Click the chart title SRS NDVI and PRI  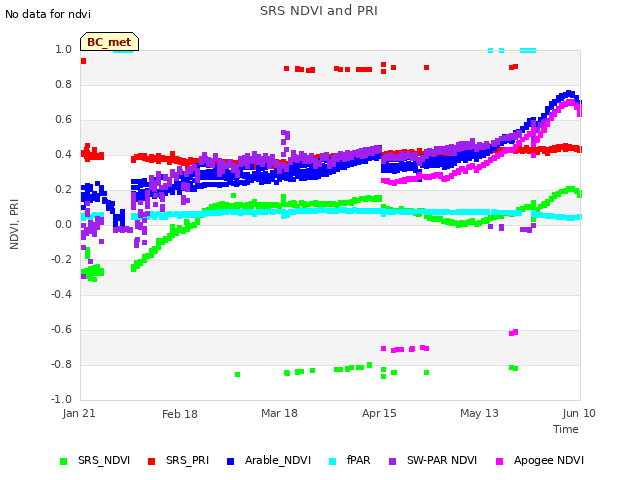pyautogui.click(x=319, y=11)
